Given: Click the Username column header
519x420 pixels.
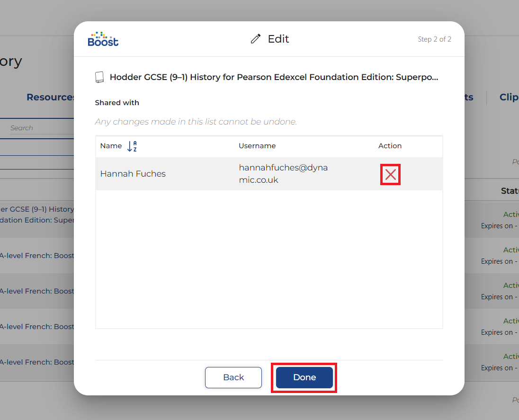Looking at the screenshot, I should 257,146.
